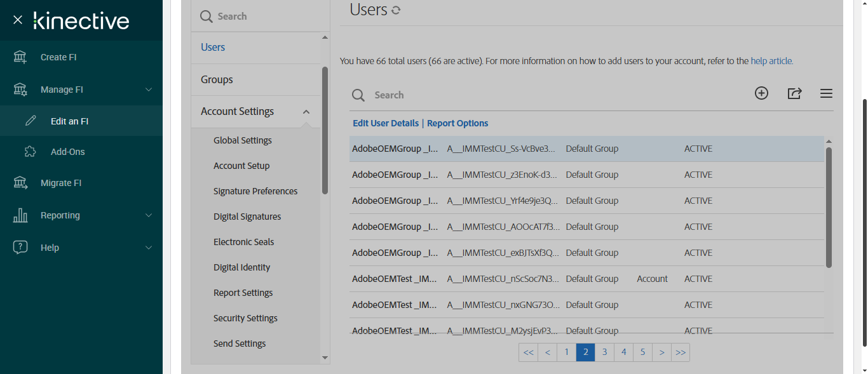The height and width of the screenshot is (374, 868).
Task: Click the export users icon
Action: tap(794, 93)
